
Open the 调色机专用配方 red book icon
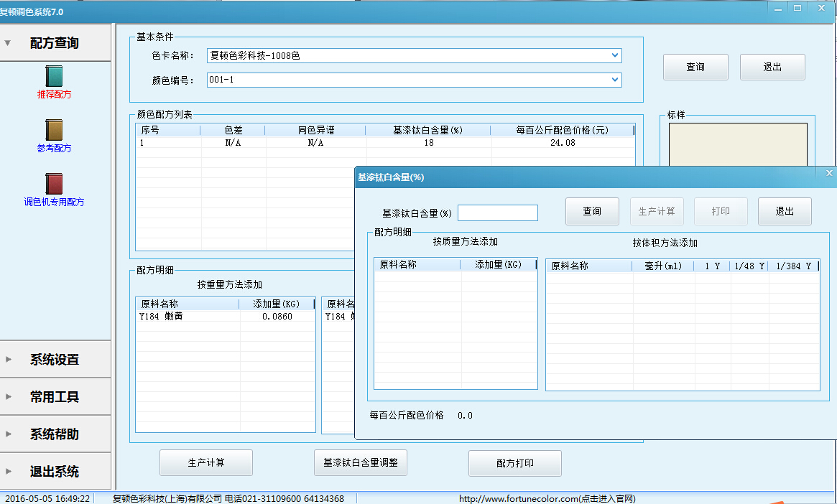(x=54, y=185)
